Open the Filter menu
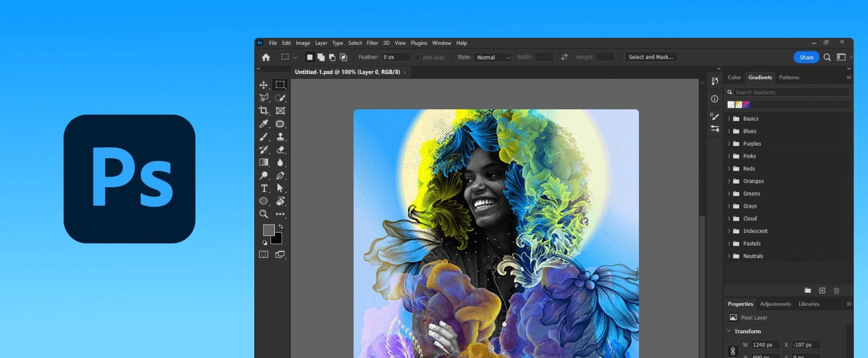 [x=373, y=43]
